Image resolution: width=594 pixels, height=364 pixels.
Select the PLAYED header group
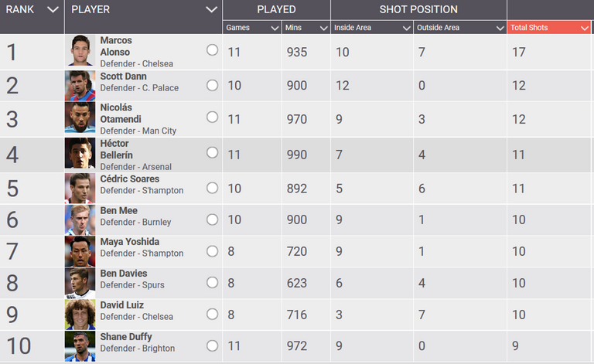click(x=277, y=9)
